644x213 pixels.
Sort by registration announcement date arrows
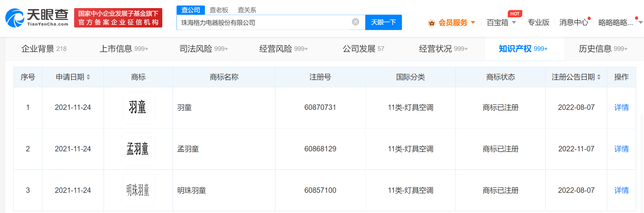pos(599,77)
